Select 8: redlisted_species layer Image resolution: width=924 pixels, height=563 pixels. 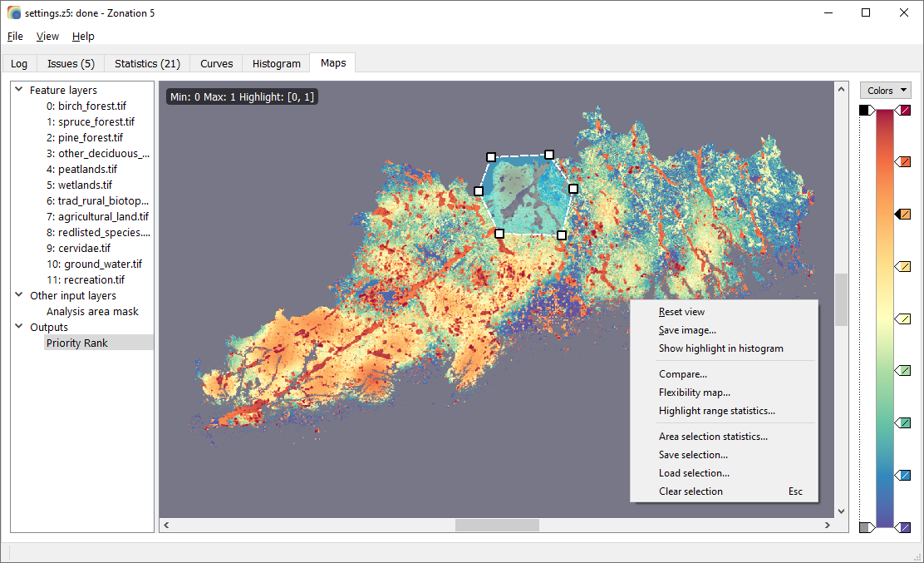coord(98,232)
